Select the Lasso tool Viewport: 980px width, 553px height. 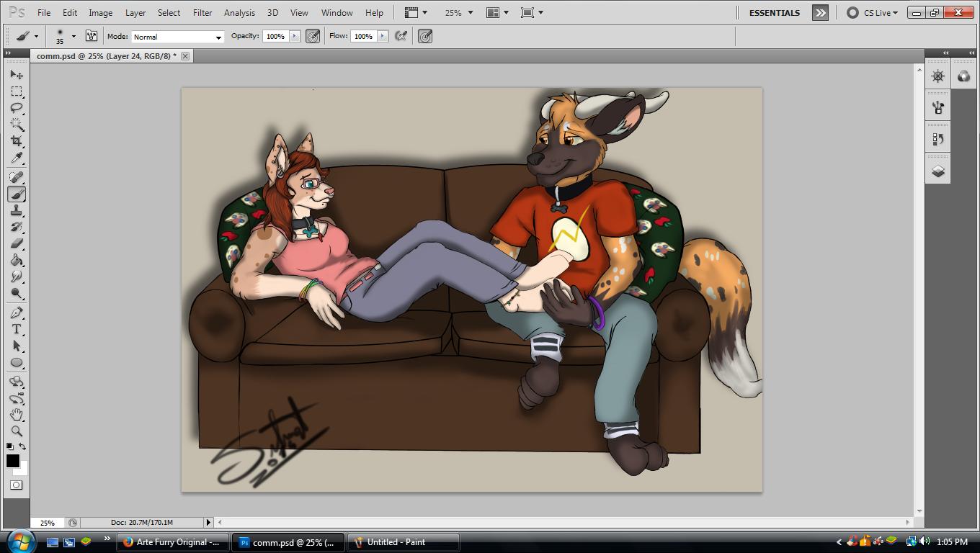[x=17, y=107]
